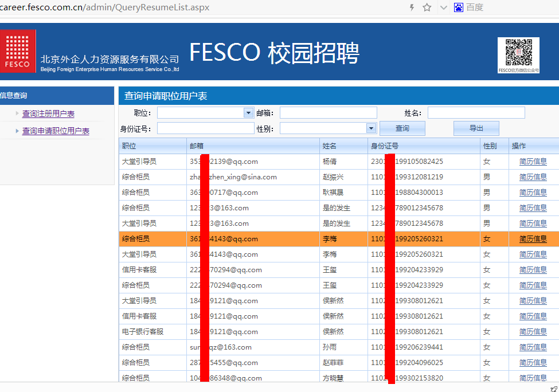Viewport: 559px width, 392px height.
Task: Click the FESCO WeChat QR code image
Action: pyautogui.click(x=518, y=55)
